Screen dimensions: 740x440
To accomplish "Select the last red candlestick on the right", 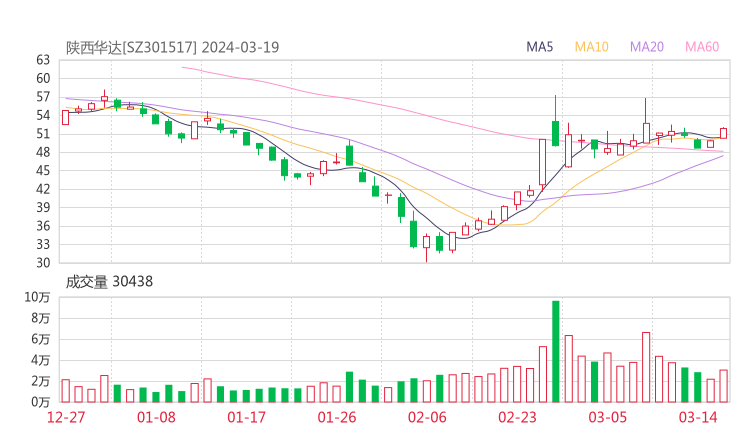I will (723, 133).
